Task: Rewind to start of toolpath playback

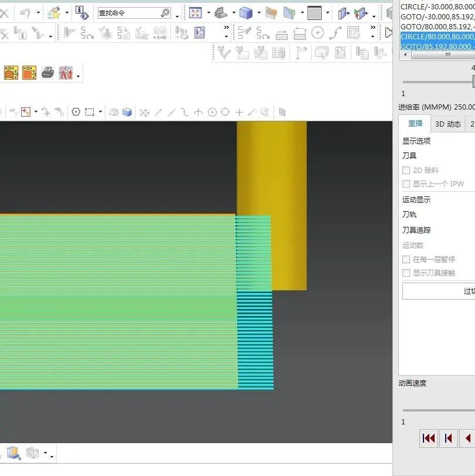Action: (x=429, y=438)
